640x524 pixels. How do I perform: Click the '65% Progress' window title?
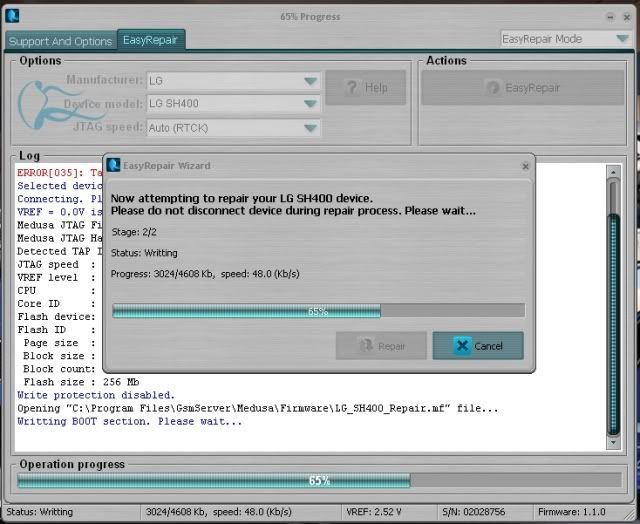(310, 17)
